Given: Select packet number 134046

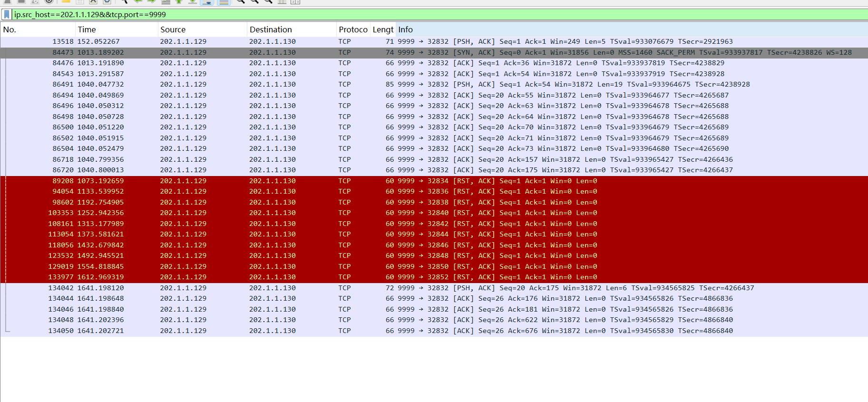Looking at the screenshot, I should coord(434,309).
